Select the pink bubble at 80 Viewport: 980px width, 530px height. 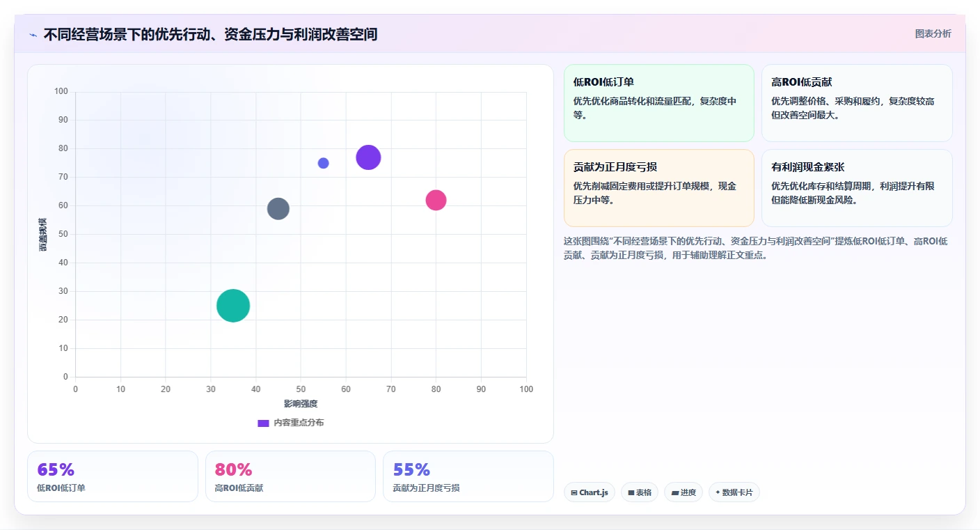436,200
